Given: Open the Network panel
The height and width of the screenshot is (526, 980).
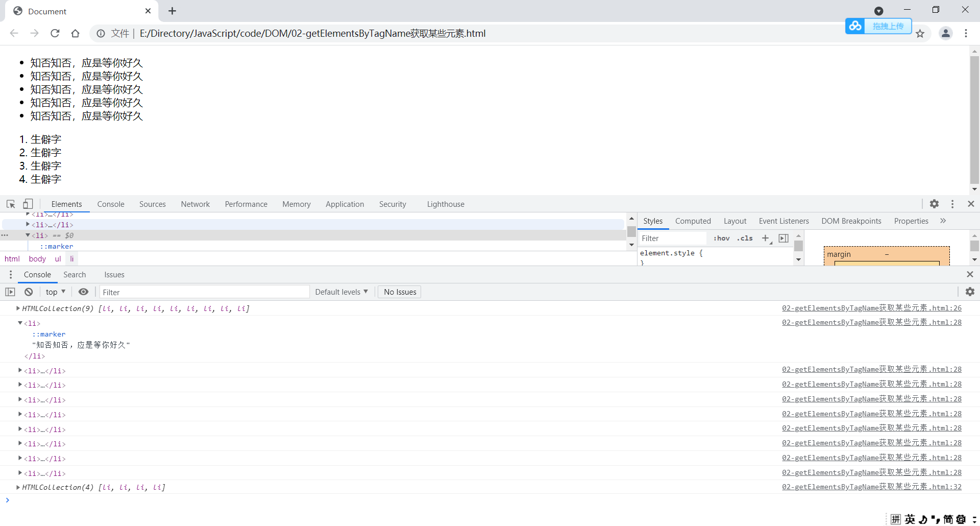Looking at the screenshot, I should 195,204.
